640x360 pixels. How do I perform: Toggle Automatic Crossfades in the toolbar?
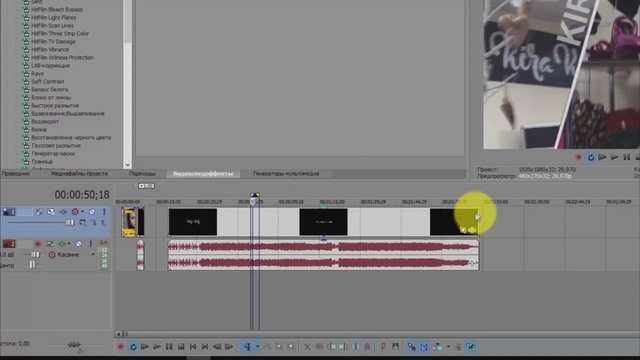424,347
